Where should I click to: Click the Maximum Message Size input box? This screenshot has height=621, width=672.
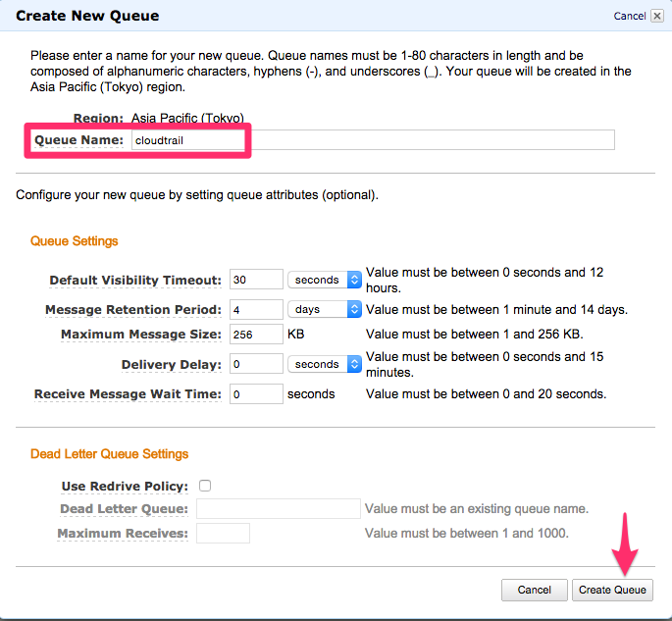256,335
